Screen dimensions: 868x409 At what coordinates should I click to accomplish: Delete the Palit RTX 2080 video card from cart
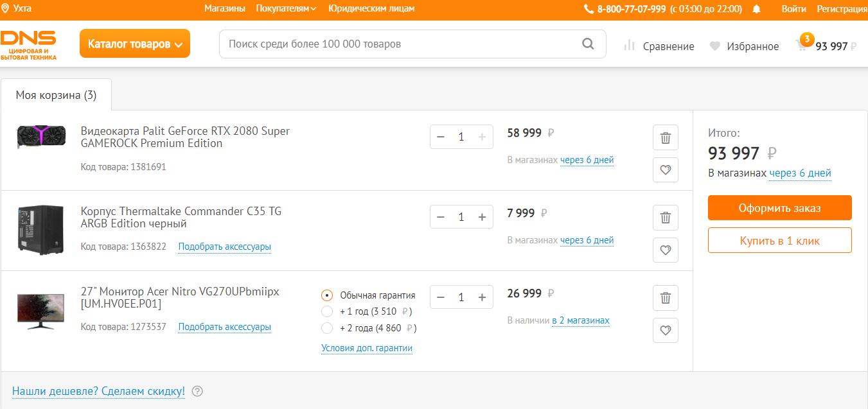(666, 137)
